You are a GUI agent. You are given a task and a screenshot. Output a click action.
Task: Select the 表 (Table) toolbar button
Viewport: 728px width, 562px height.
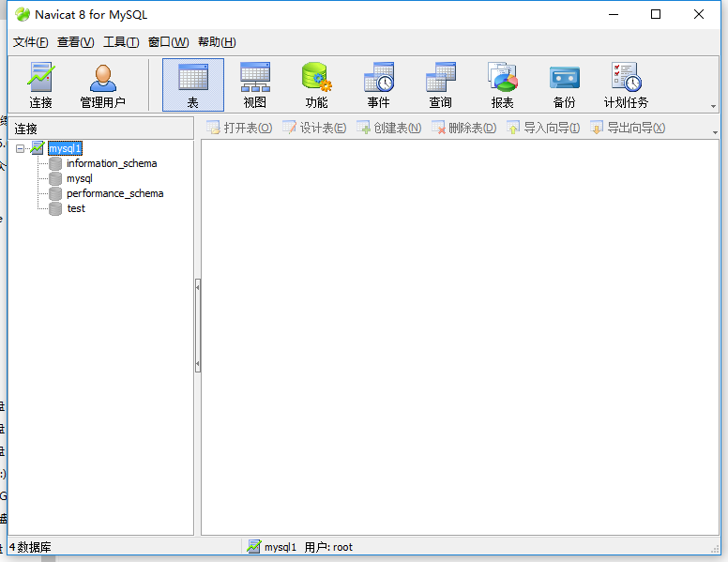pyautogui.click(x=193, y=85)
